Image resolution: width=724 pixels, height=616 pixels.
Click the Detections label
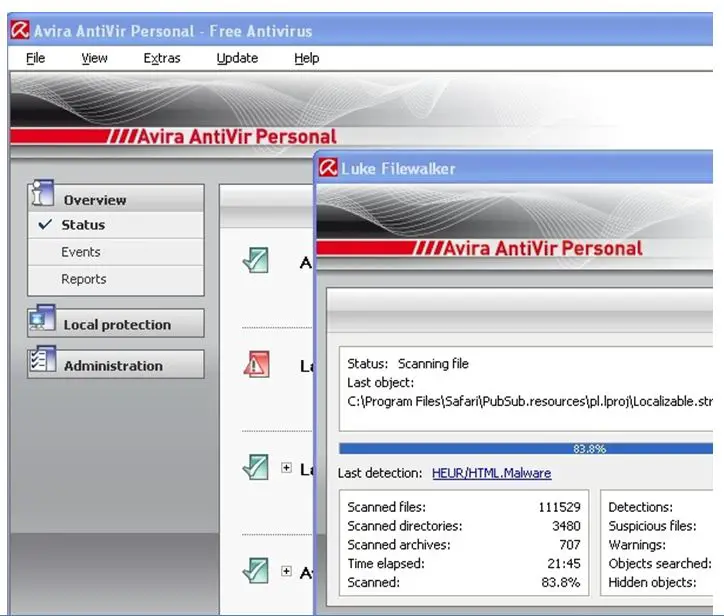coord(640,507)
